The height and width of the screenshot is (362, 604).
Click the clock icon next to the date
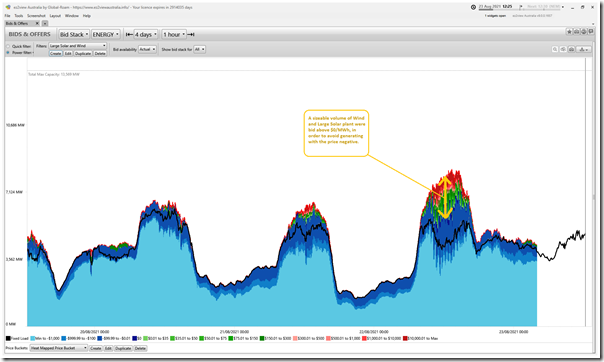473,7
